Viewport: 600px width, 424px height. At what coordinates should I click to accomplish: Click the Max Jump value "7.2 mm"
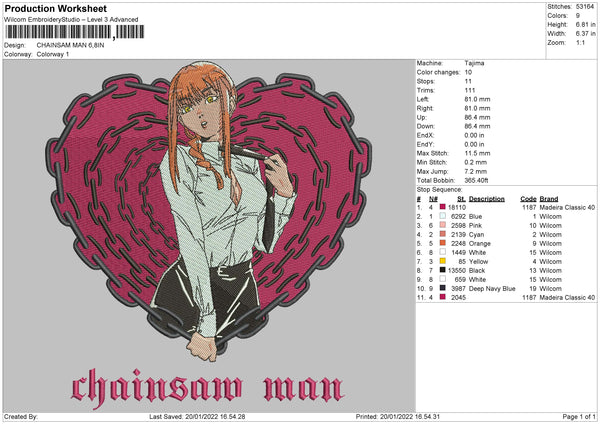(x=476, y=171)
